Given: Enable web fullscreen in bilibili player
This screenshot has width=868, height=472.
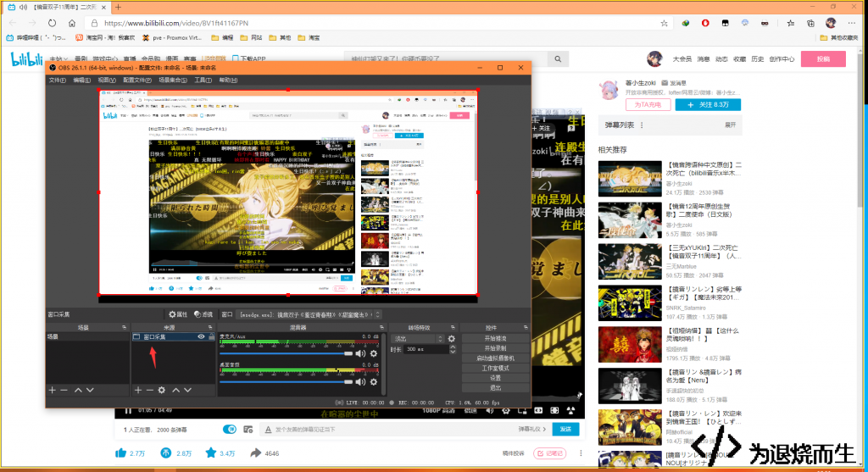Looking at the screenshot, I should point(554,411).
